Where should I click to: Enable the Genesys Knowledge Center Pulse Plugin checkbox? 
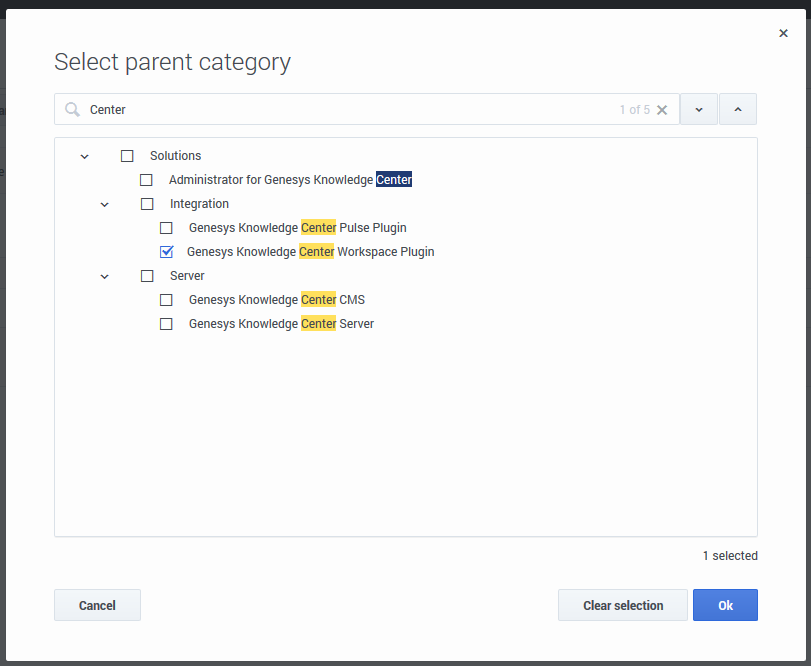(166, 228)
